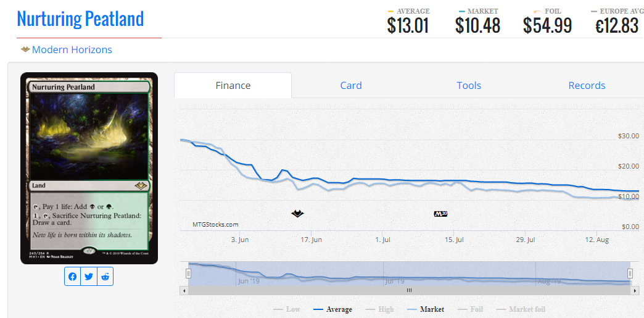This screenshot has width=644, height=318.
Task: Click the Nurturing Peatland card image
Action: (89, 168)
